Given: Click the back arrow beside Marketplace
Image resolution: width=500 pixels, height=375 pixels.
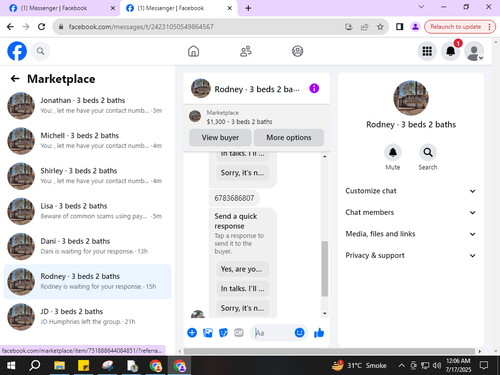Looking at the screenshot, I should [x=15, y=79].
